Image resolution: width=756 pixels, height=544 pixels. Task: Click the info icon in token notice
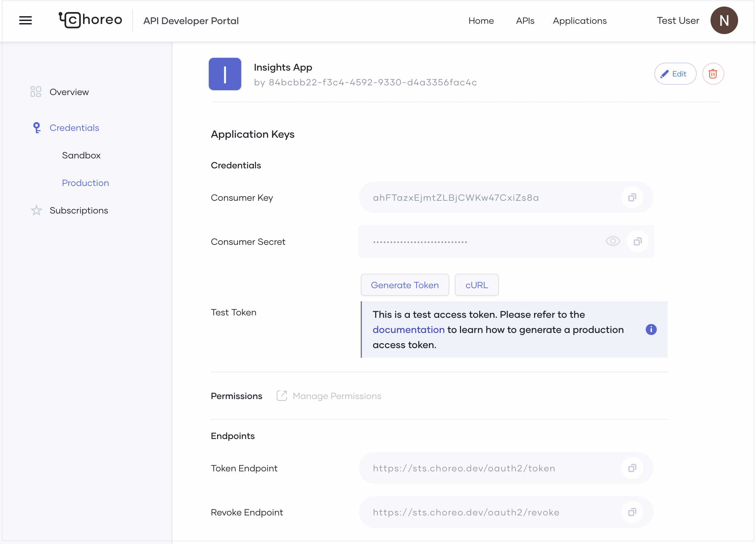651,329
